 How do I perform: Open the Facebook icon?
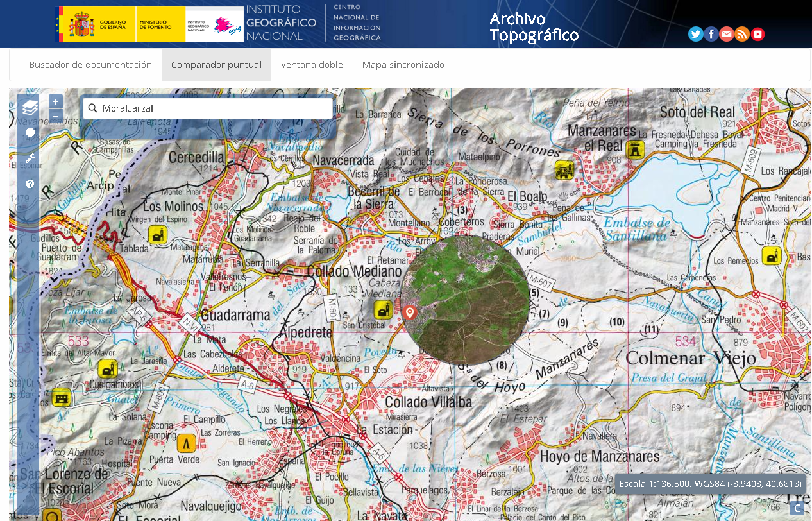point(711,34)
